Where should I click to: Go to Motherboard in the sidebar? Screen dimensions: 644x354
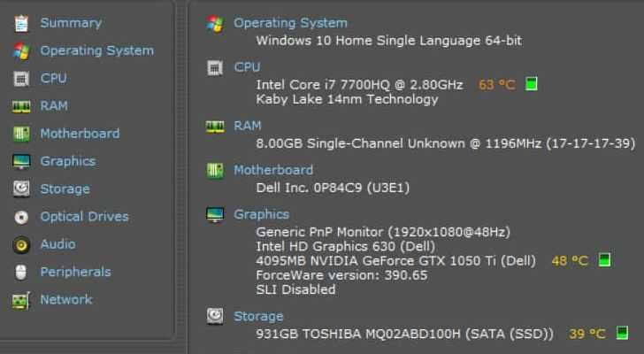[80, 134]
